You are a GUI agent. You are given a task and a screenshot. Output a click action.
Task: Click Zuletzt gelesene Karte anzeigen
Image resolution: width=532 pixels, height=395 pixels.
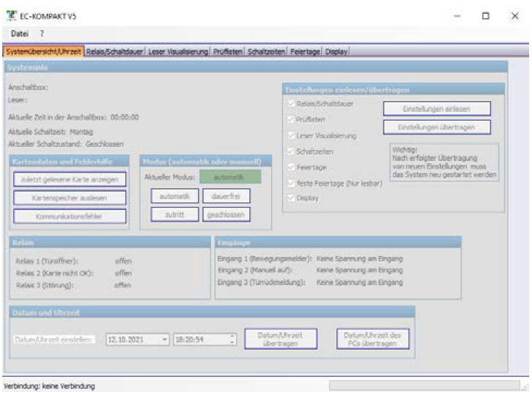point(70,179)
